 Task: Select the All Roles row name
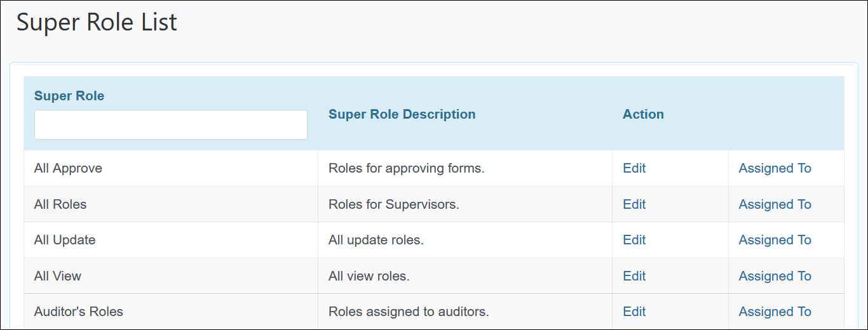(x=60, y=204)
